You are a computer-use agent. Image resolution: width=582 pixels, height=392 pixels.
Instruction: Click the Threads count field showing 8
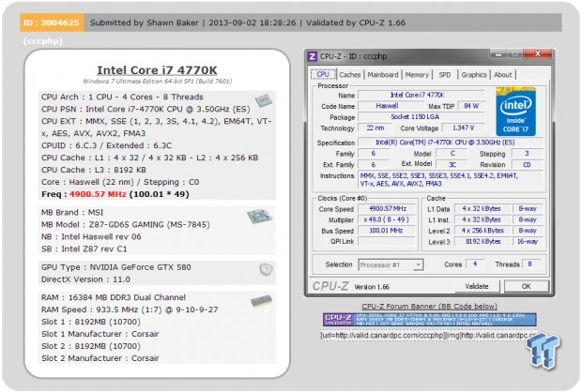pyautogui.click(x=530, y=264)
